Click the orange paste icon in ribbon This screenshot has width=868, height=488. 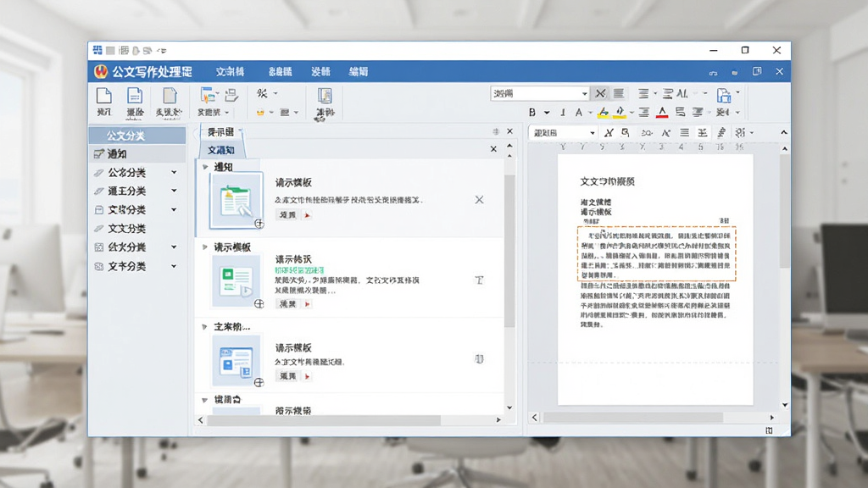click(x=260, y=113)
